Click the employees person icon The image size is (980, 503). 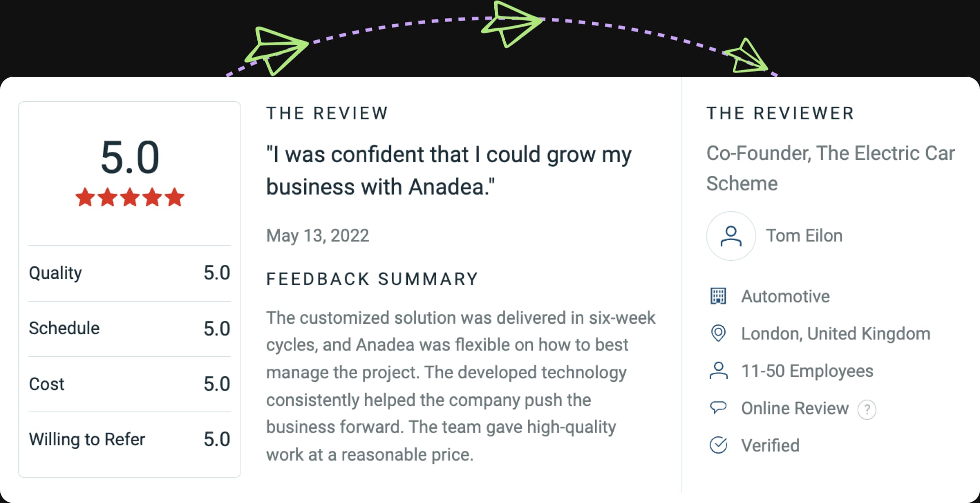(718, 371)
